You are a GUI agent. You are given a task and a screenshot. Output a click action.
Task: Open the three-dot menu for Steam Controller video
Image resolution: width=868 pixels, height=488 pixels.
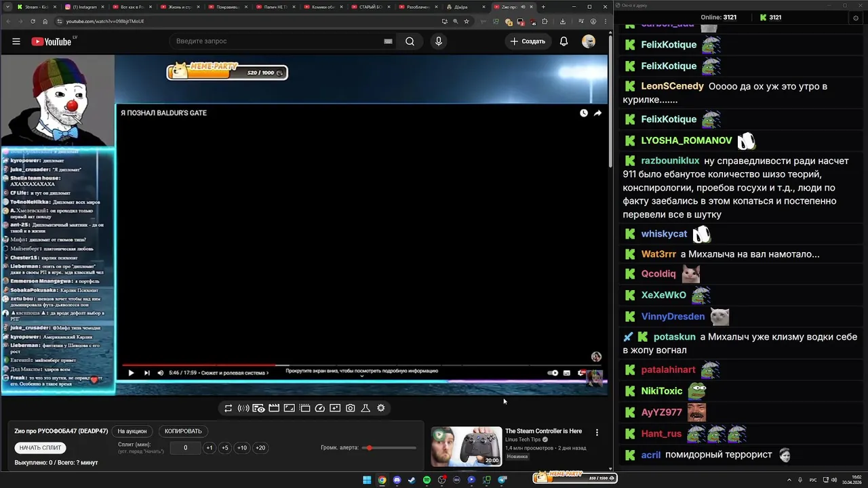597,432
